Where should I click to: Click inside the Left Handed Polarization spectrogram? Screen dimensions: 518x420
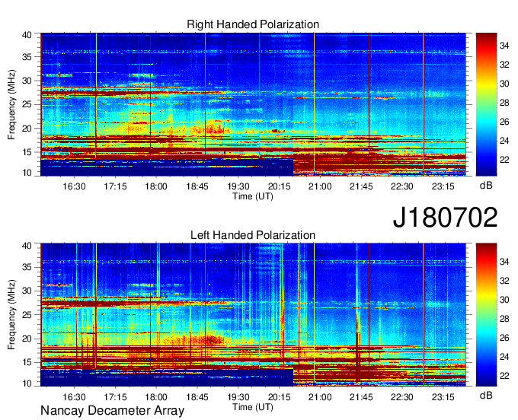pyautogui.click(x=253, y=315)
